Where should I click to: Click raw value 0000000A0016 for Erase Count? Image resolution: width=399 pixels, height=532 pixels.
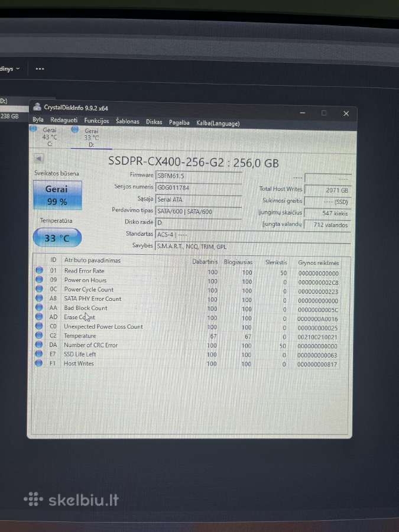(x=317, y=319)
